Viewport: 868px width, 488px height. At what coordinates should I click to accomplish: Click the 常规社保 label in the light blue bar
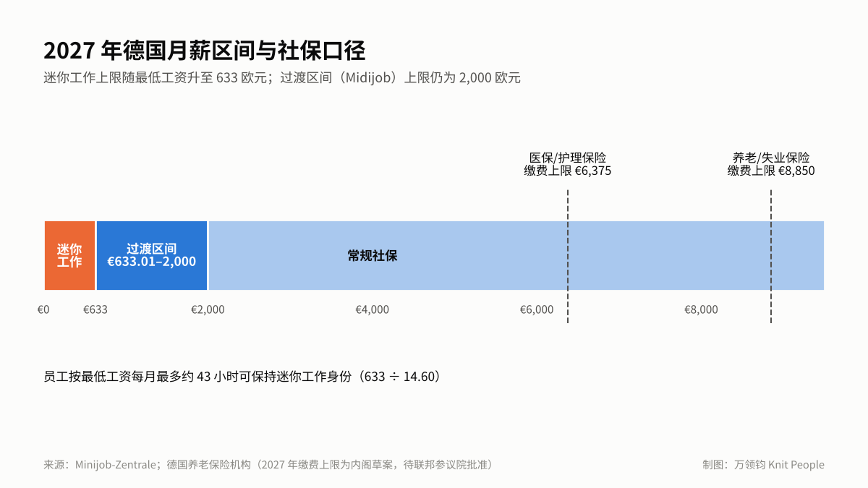(x=373, y=255)
